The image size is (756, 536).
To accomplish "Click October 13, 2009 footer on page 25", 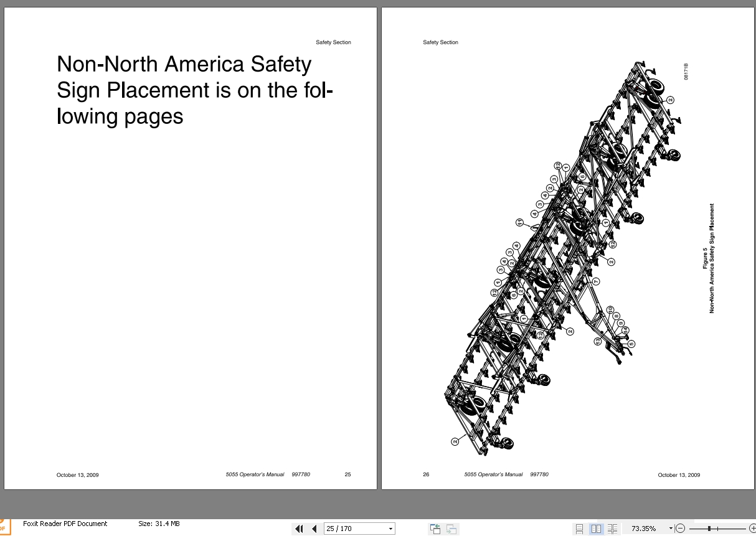I will click(77, 475).
